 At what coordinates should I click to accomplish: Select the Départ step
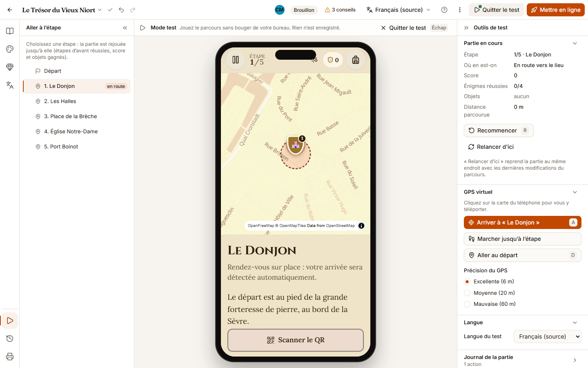tap(77, 71)
